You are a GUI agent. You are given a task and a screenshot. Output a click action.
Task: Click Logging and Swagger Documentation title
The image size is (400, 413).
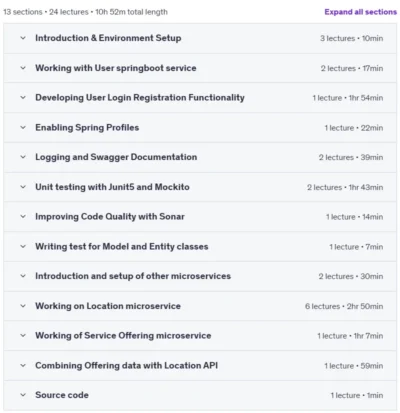116,157
